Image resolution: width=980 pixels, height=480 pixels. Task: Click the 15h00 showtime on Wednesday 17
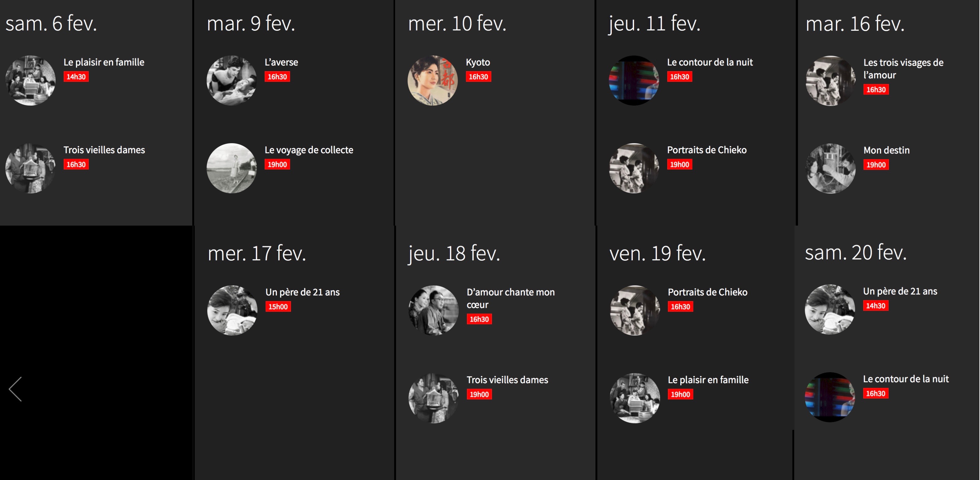[278, 307]
